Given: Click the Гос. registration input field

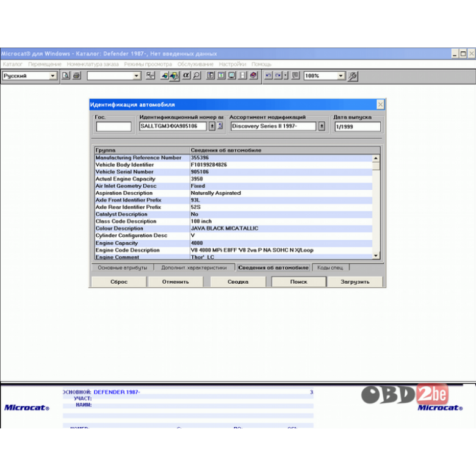Looking at the screenshot, I should 114,126.
